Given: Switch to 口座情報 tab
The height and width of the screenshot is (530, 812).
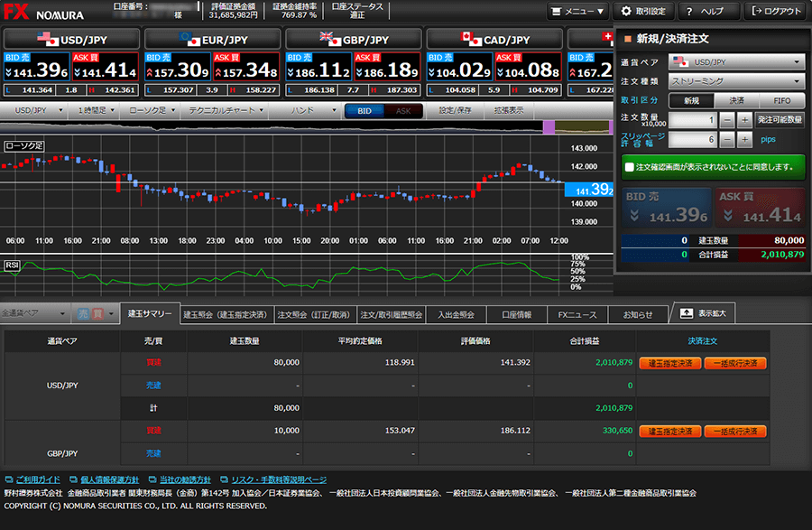Looking at the screenshot, I should tap(517, 314).
